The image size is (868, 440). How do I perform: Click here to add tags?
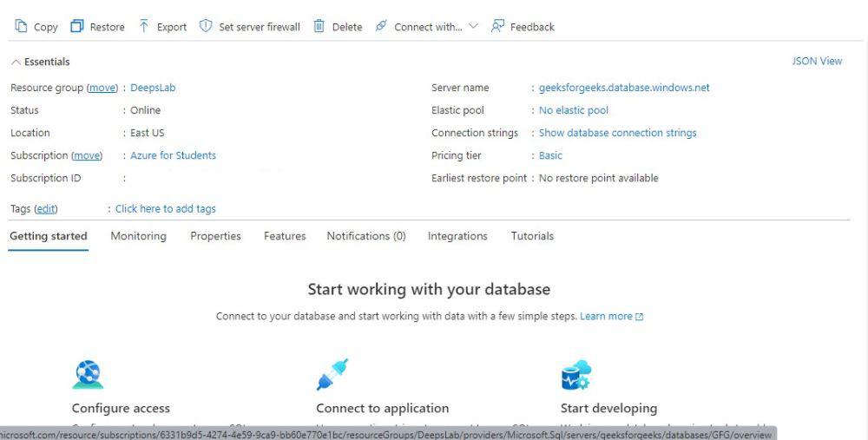coord(165,209)
